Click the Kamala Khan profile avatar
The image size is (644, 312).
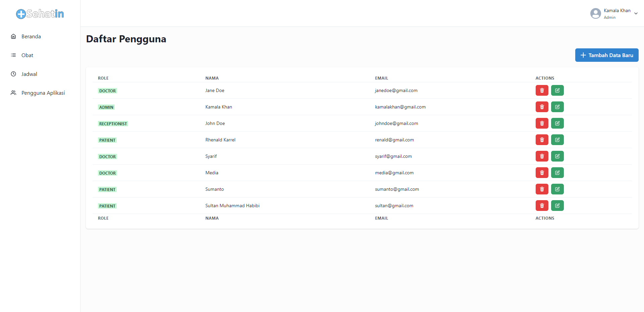[x=595, y=13]
